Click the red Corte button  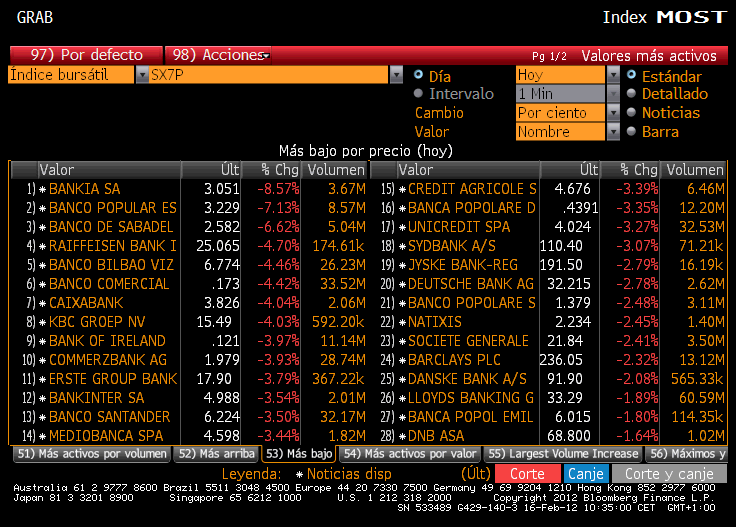coord(528,474)
